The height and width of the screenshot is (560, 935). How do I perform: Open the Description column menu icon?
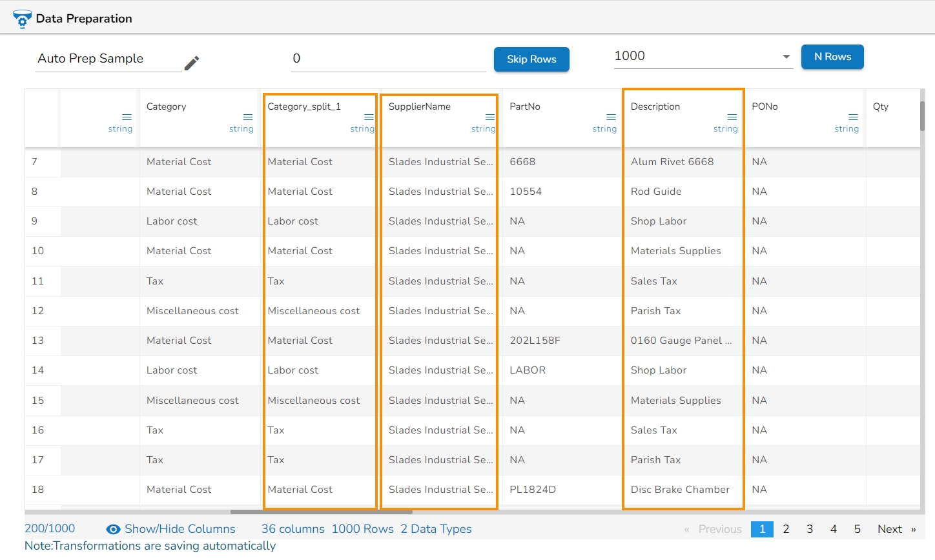point(732,117)
